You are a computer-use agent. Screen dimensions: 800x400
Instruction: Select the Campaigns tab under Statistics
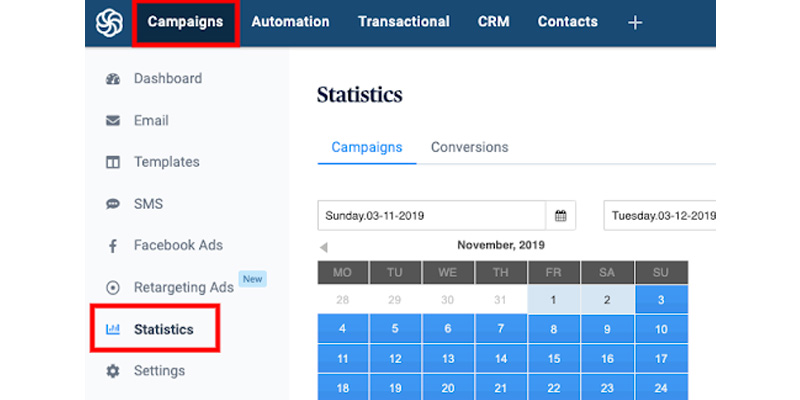tap(367, 147)
